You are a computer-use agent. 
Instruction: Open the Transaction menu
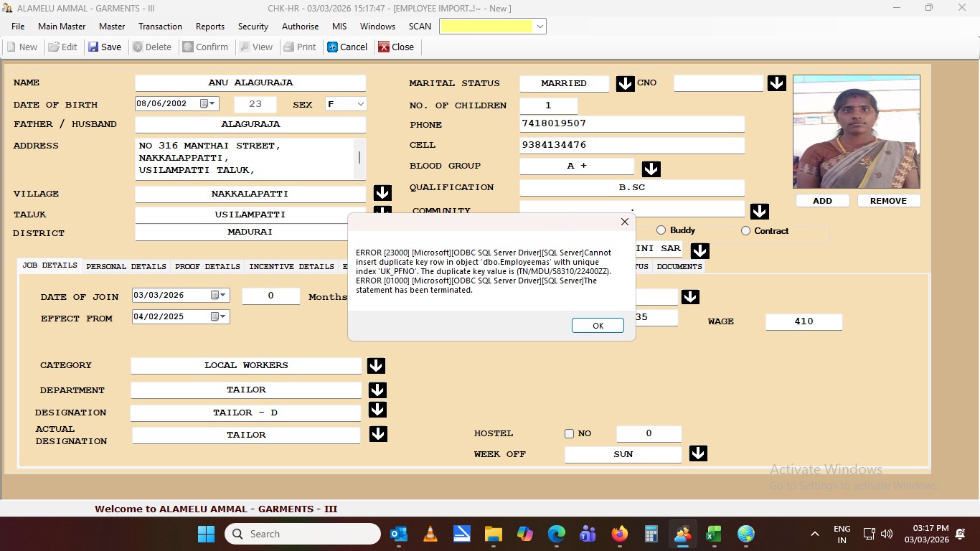click(160, 27)
